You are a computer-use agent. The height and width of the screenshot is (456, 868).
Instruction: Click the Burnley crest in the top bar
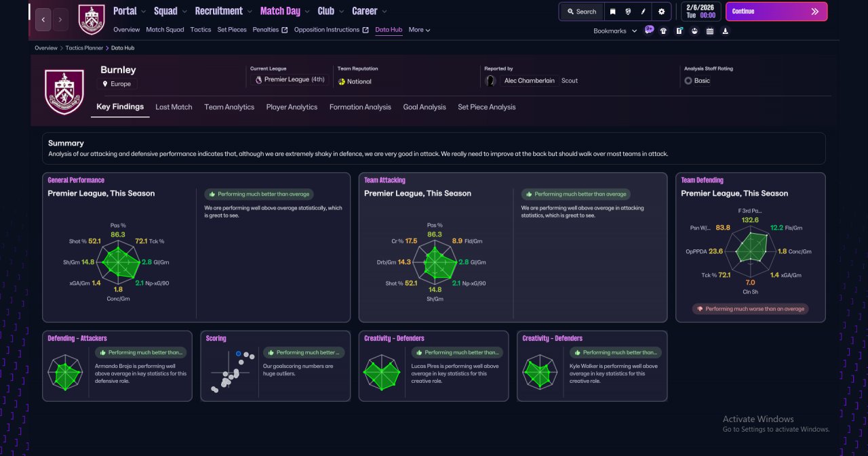click(91, 20)
